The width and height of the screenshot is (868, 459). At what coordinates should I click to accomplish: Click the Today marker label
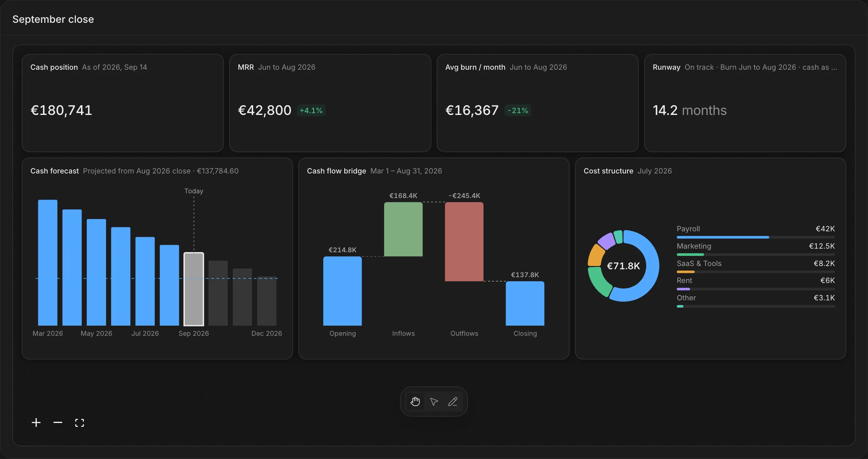[194, 191]
